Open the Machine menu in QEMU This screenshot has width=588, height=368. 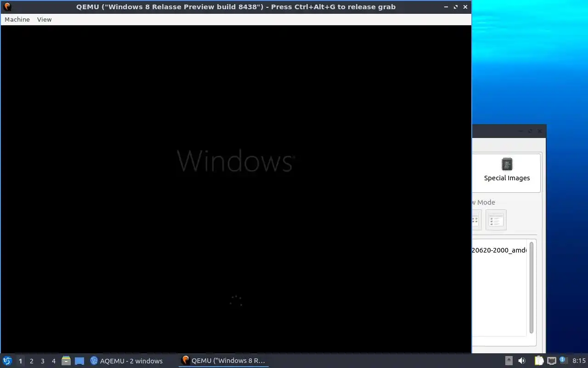pos(17,19)
